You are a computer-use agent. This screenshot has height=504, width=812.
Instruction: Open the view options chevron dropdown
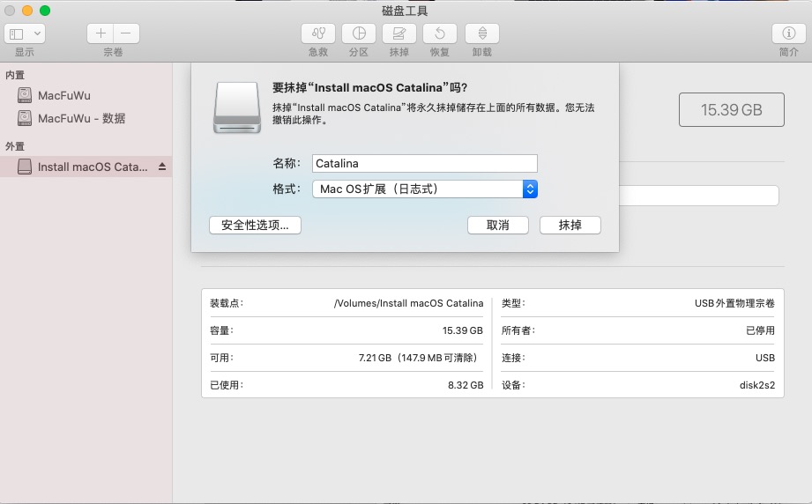[x=37, y=34]
